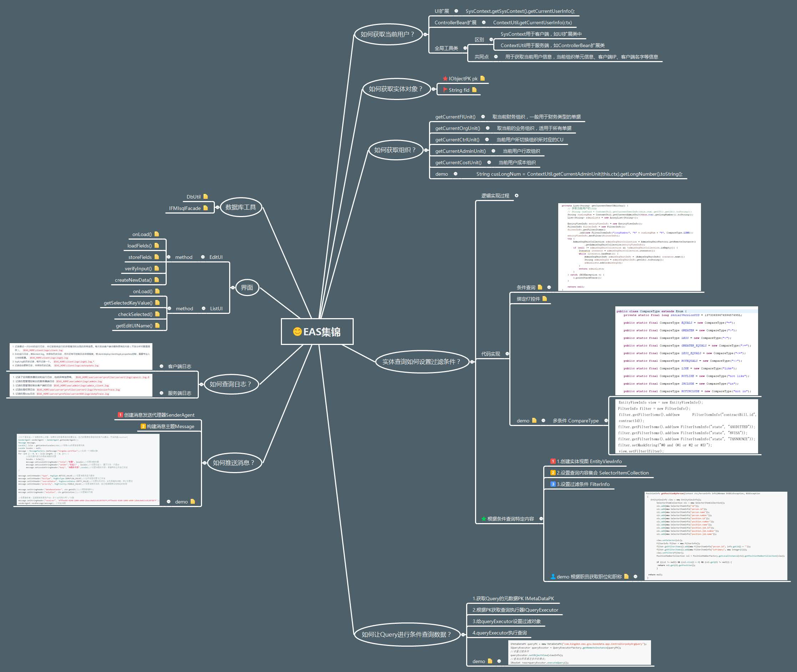Select the 界面 topic node

pyautogui.click(x=247, y=288)
